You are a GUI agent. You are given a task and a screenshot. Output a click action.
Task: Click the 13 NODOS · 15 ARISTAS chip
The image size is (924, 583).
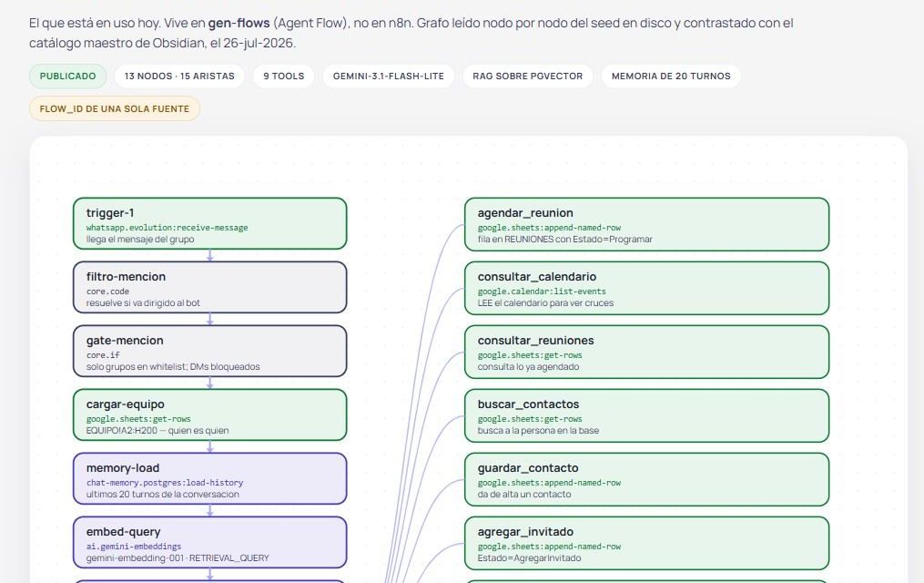coord(179,76)
